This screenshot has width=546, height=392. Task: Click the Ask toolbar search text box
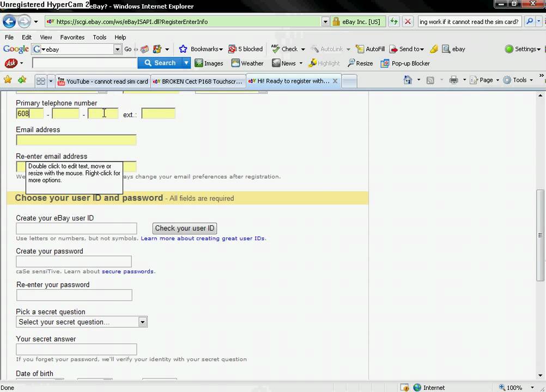click(84, 63)
